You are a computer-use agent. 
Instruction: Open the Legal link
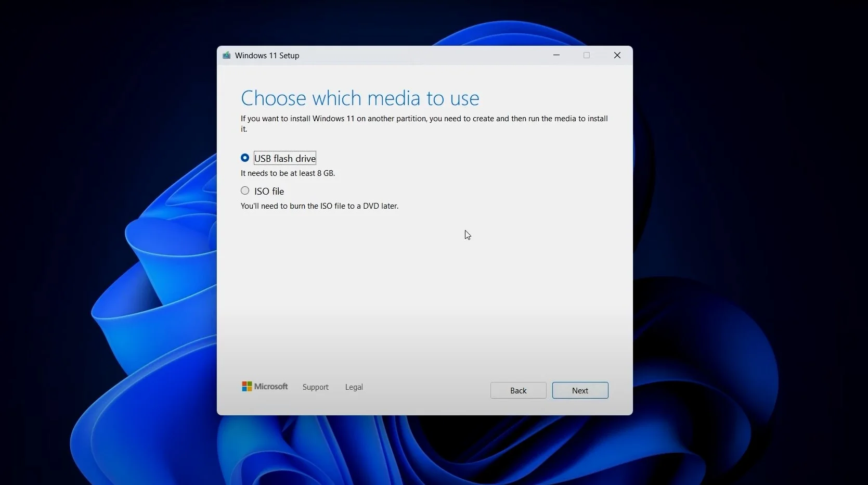pyautogui.click(x=354, y=387)
